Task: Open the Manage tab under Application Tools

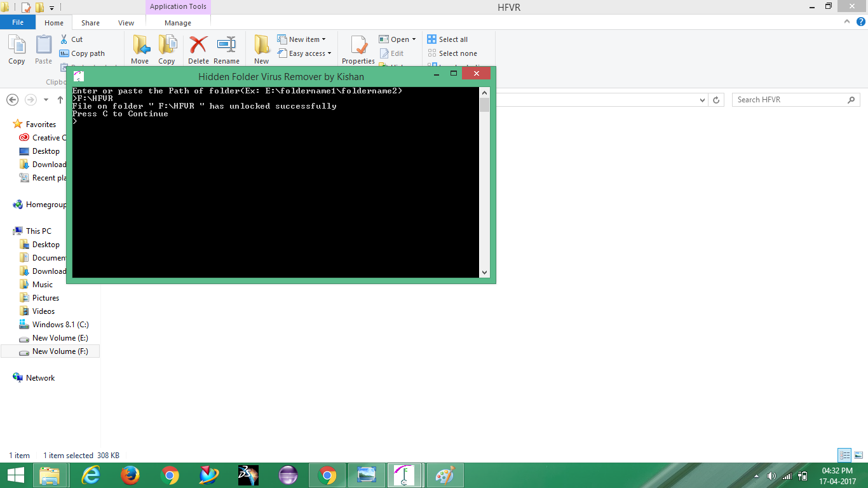Action: pyautogui.click(x=178, y=23)
